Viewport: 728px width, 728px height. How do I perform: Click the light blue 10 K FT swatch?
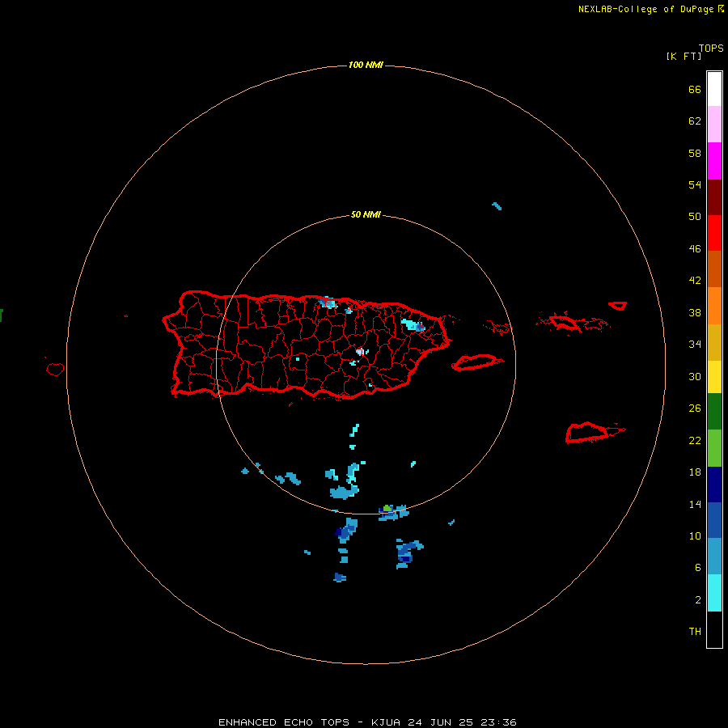tap(714, 556)
